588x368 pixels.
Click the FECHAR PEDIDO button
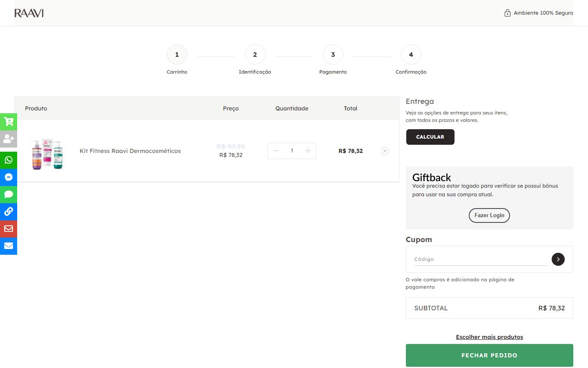[x=489, y=355]
